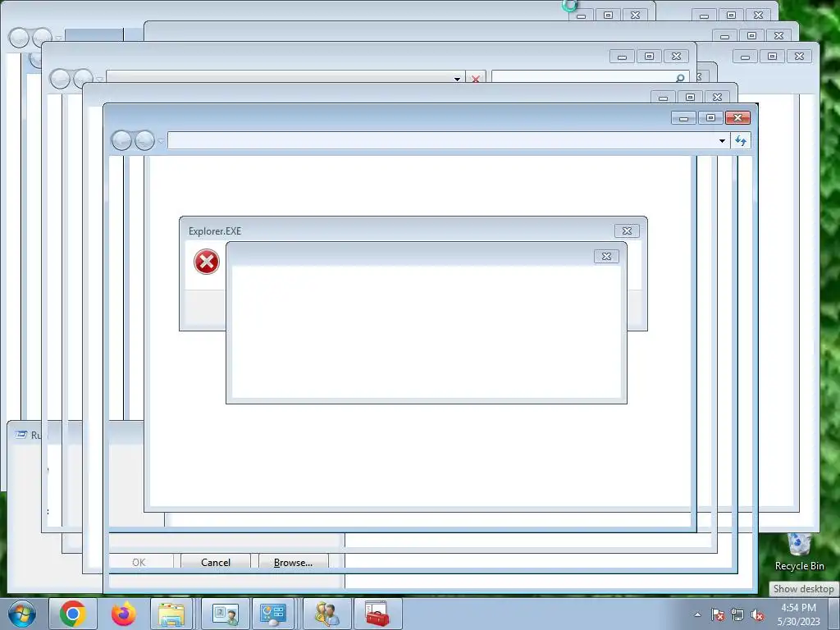The width and height of the screenshot is (840, 630).
Task: Open the clock showing 4:54 PM
Action: pos(798,614)
